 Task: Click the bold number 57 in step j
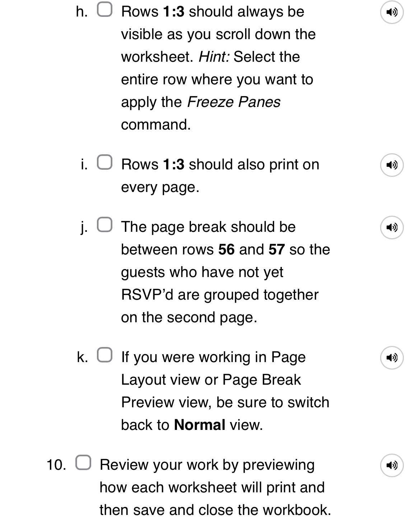click(276, 249)
